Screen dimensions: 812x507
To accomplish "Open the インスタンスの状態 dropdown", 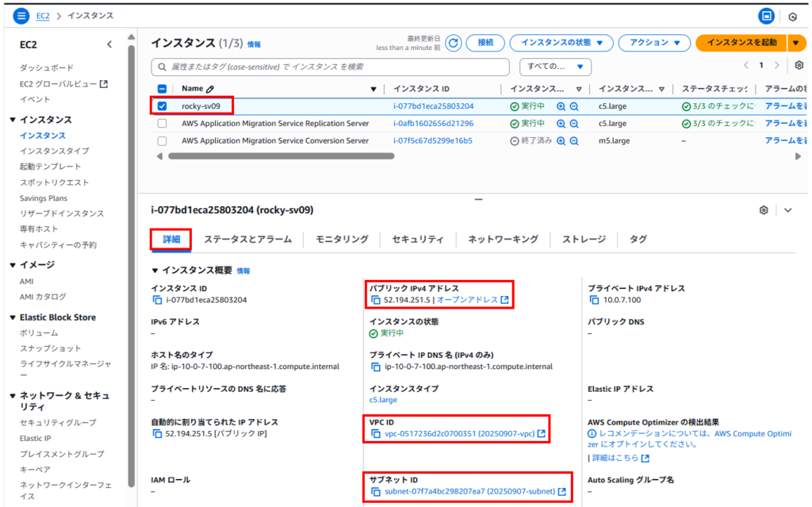I will [561, 43].
